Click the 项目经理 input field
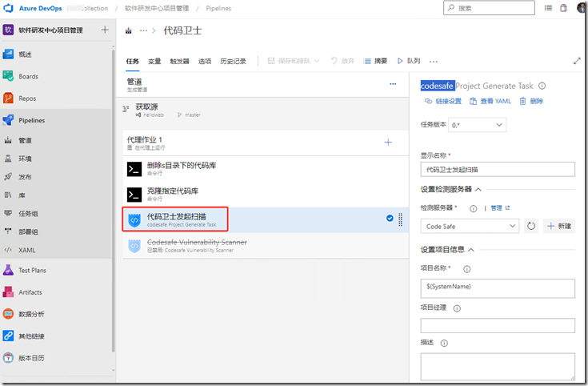588x386 pixels. tap(498, 326)
